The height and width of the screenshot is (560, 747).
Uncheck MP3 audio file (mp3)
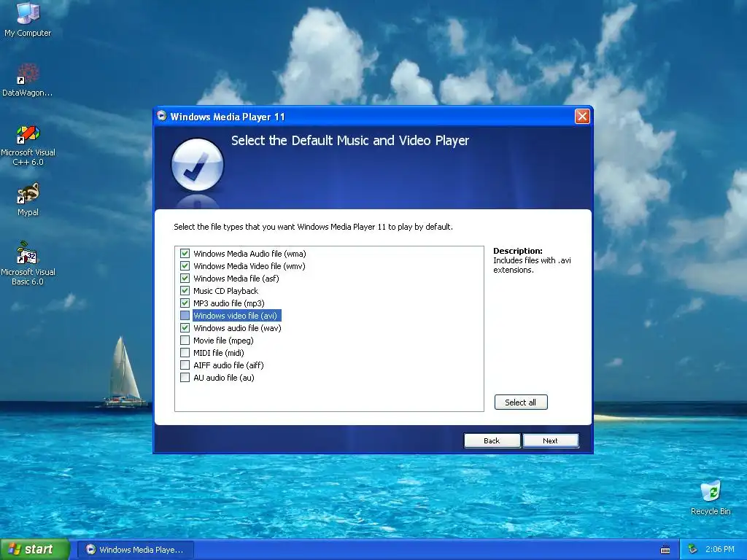[185, 303]
